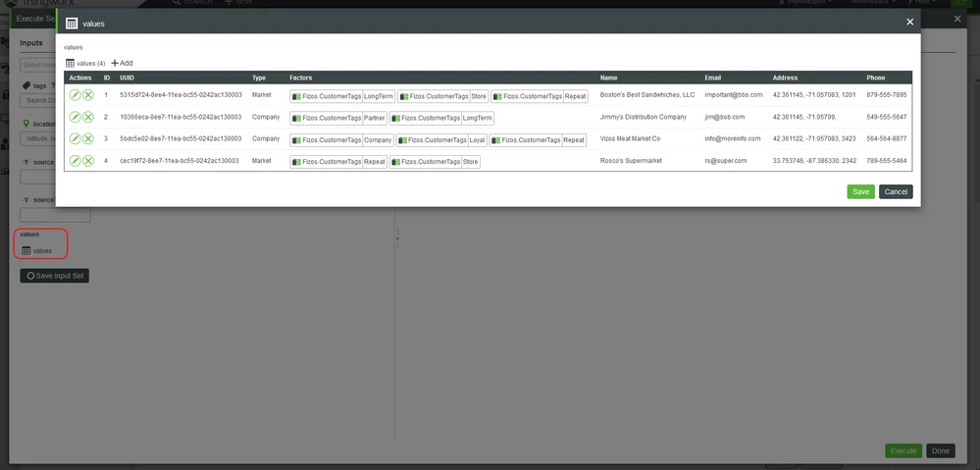Edit row 2 Jimmy's Distribution Company pencil icon
This screenshot has width=980, height=470.
pos(75,117)
